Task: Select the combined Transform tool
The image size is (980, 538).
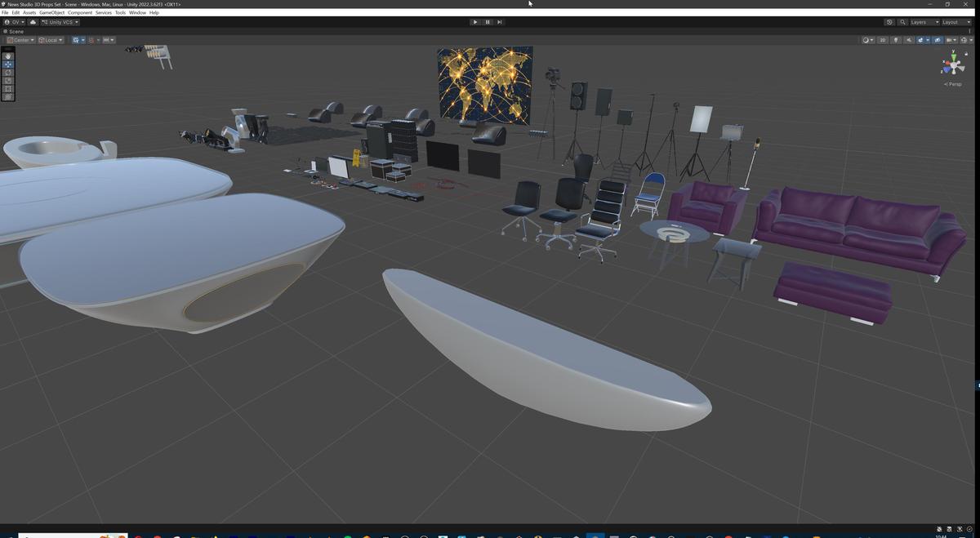Action: (x=8, y=96)
